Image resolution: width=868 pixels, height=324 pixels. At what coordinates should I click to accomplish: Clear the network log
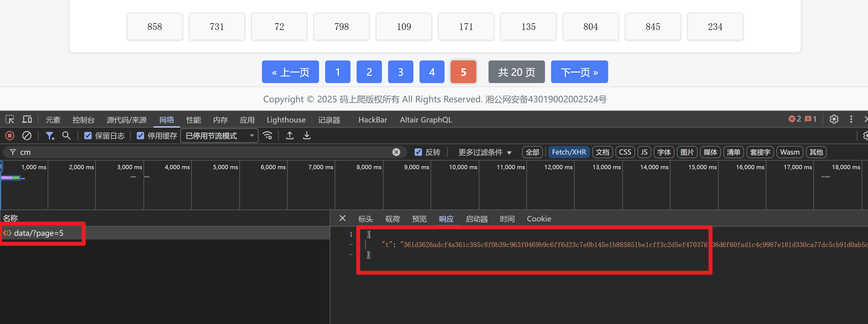[27, 136]
